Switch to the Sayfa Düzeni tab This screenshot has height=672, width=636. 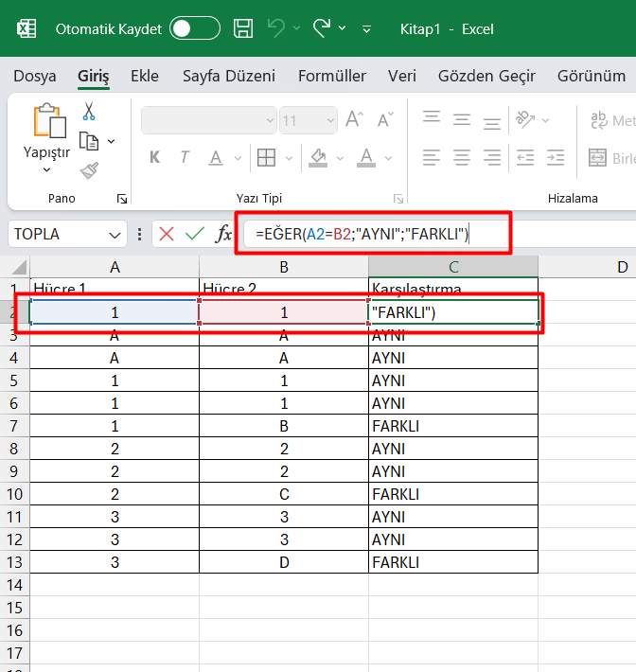pos(228,76)
